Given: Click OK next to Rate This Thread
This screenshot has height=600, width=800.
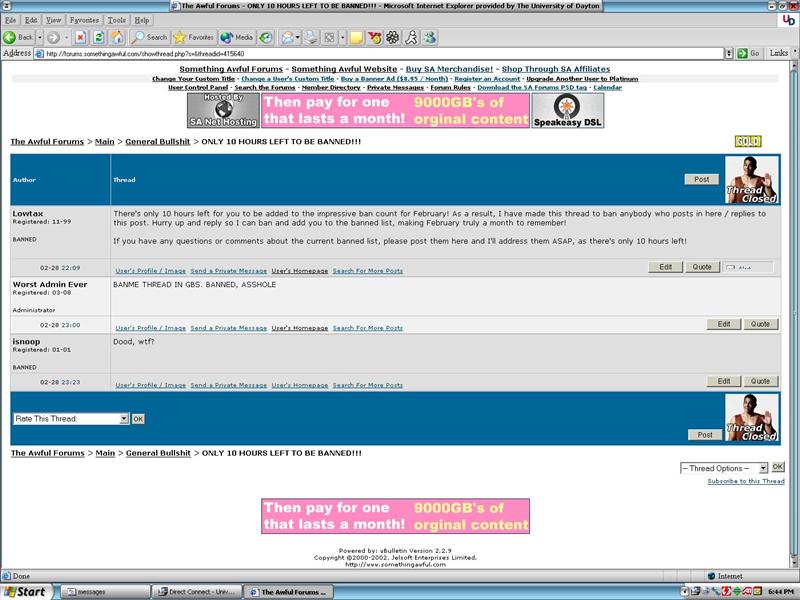Looking at the screenshot, I should point(138,419).
